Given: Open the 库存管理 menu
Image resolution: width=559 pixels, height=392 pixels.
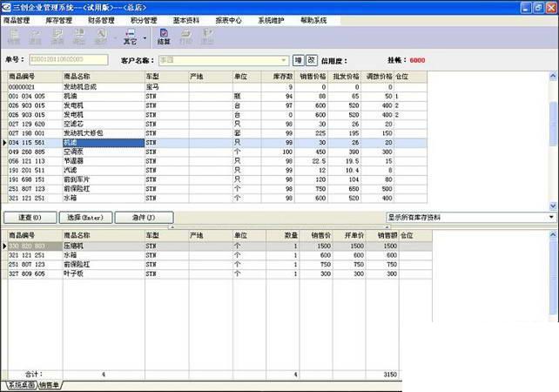Looking at the screenshot, I should coord(59,20).
